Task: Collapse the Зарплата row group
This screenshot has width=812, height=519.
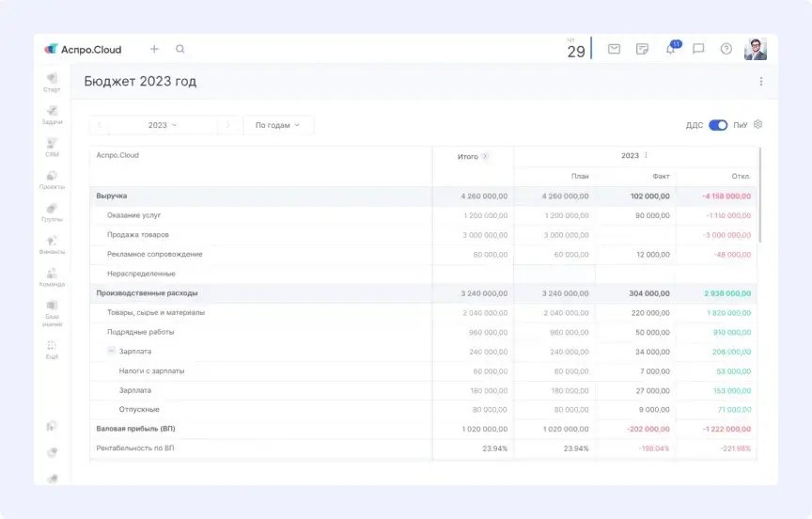Action: point(111,352)
